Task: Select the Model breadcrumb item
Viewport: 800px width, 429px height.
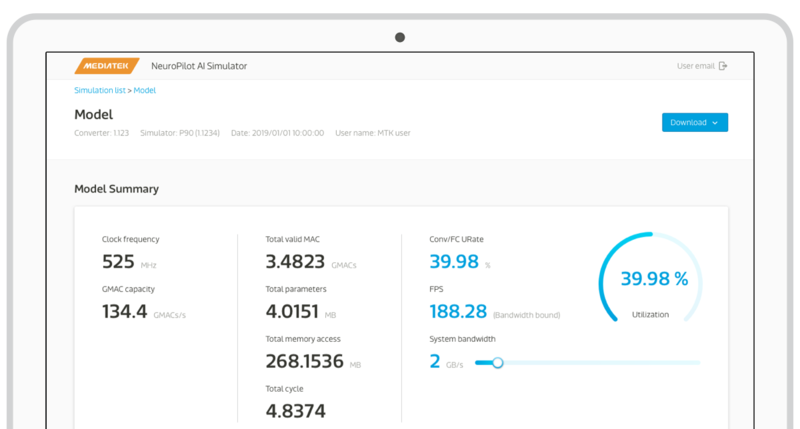Action: 145,90
